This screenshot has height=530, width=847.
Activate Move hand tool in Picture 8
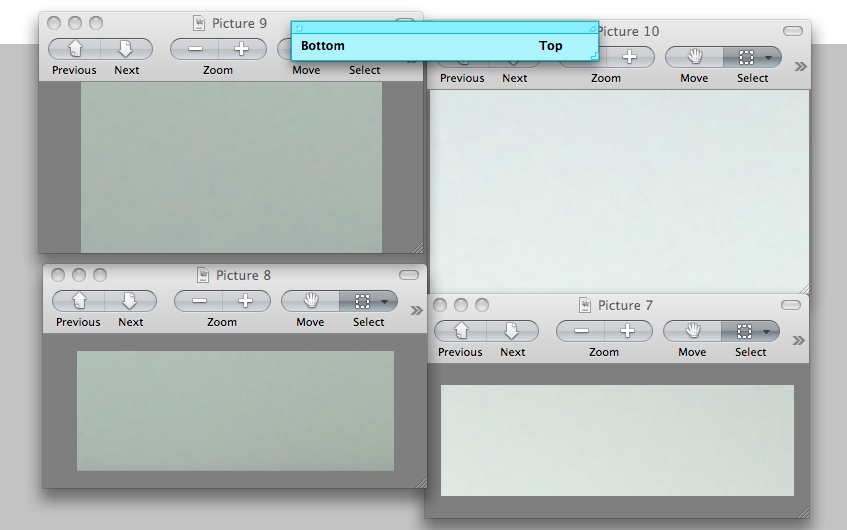311,301
